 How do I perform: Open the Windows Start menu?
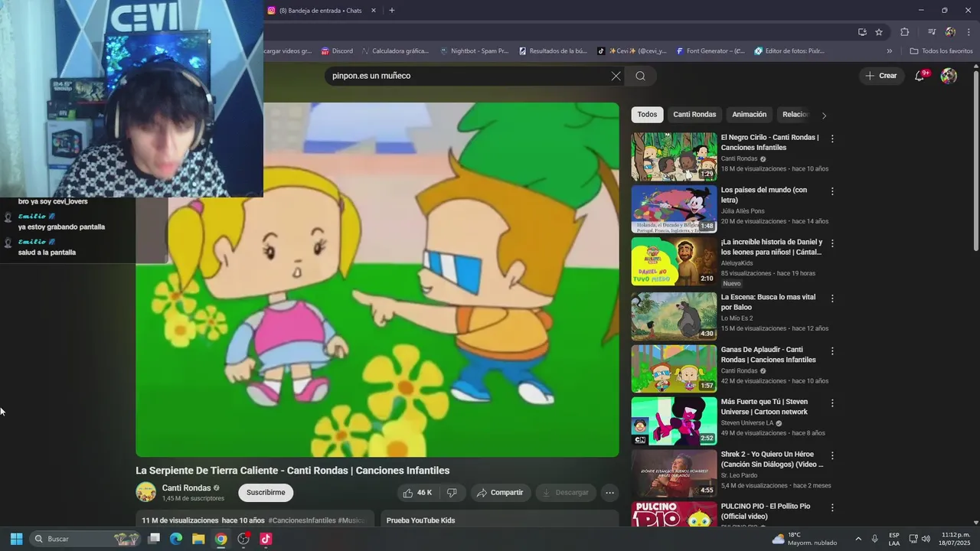pos(16,539)
